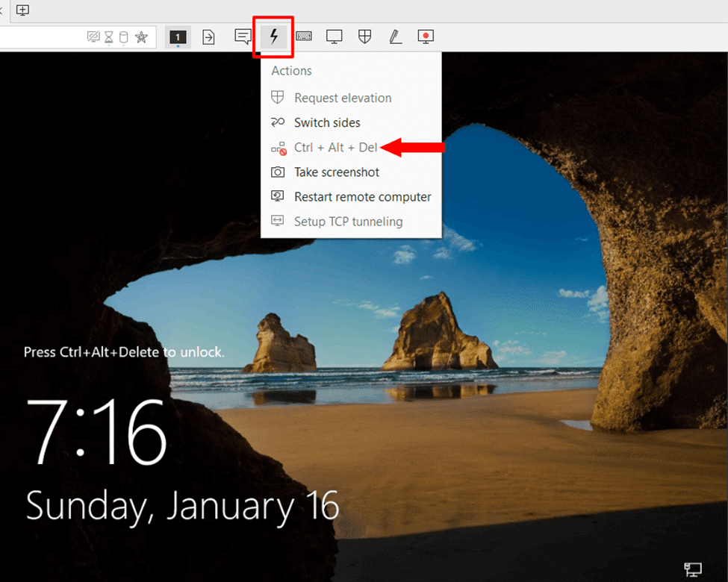The width and height of the screenshot is (728, 582).
Task: Open the chat speech bubble icon
Action: [243, 37]
